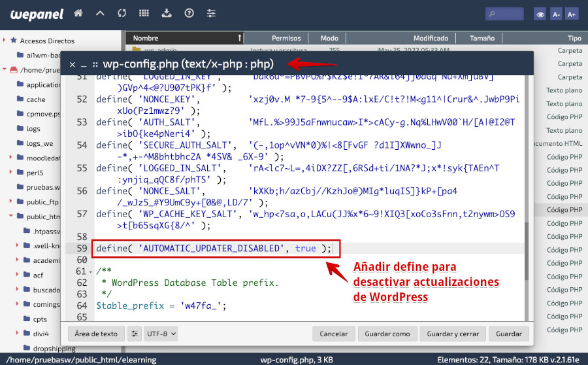Click the AUTOMATIC_UPDATER_DISABLED define line
The height and width of the screenshot is (365, 588).
[214, 248]
